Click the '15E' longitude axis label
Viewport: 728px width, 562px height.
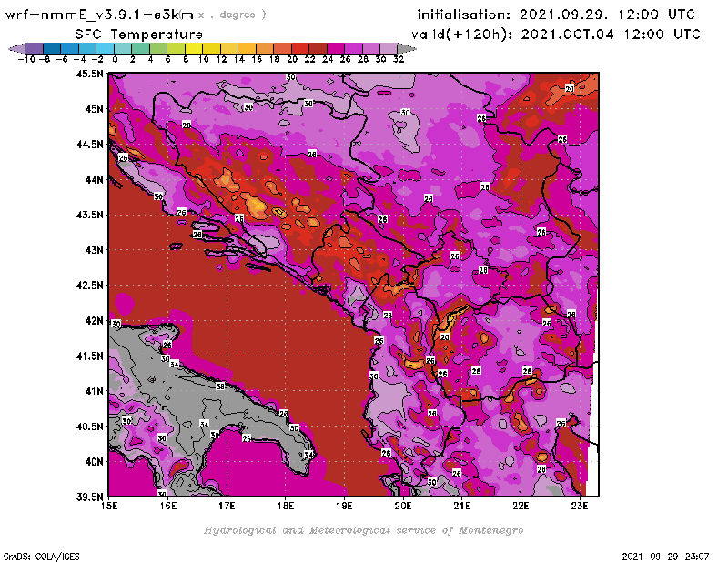(109, 506)
